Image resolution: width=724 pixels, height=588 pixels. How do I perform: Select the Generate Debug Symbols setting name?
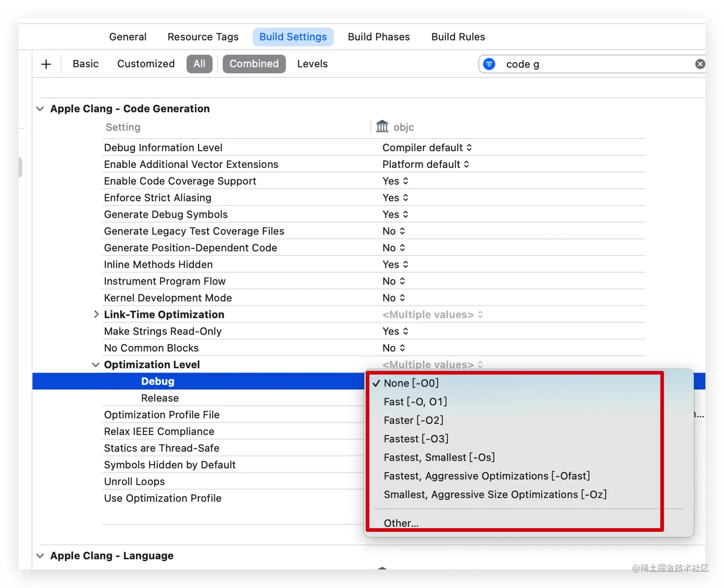(166, 215)
